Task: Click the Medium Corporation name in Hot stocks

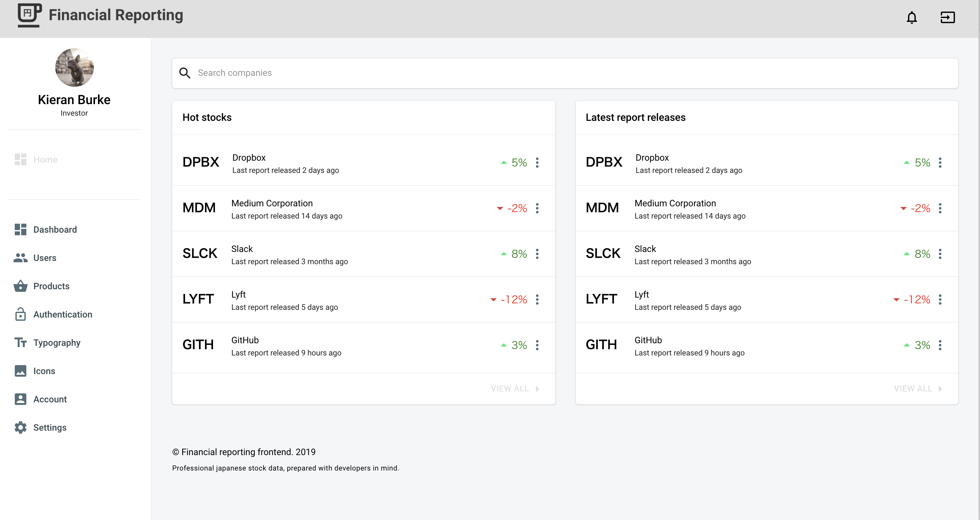Action: click(x=272, y=203)
